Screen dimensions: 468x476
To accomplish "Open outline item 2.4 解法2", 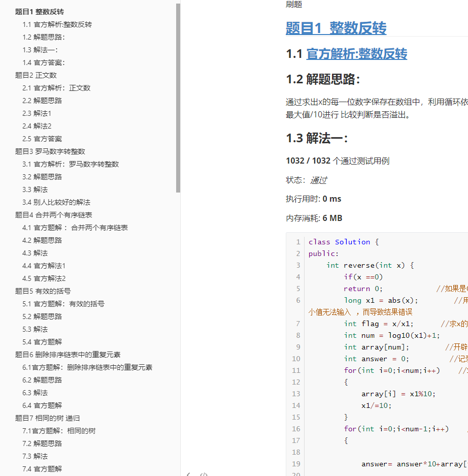I will (37, 126).
